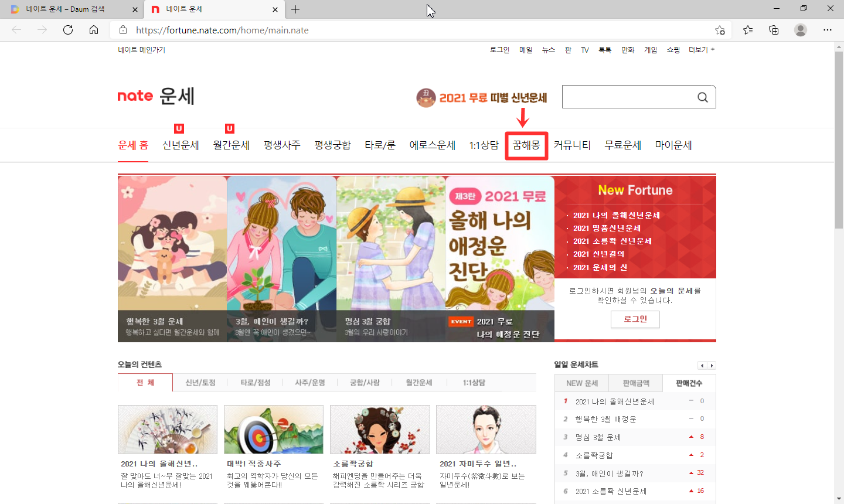Screen dimensions: 844x504
Task: Click the 네이트 메인가기 link
Action: coord(141,50)
